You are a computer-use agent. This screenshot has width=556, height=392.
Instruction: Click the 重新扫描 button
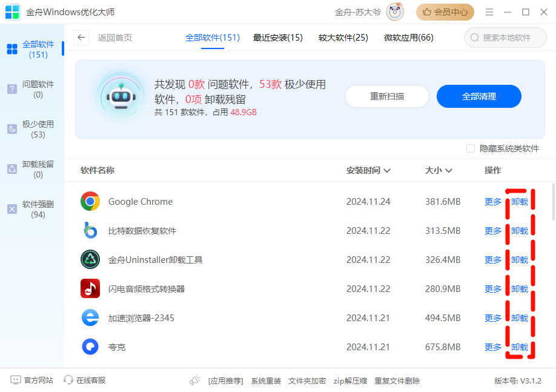click(x=387, y=96)
